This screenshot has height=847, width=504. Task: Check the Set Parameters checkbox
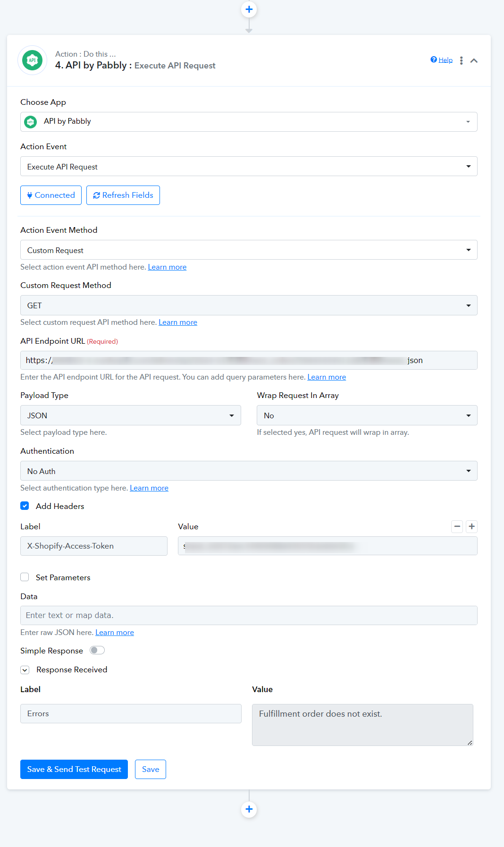click(x=25, y=577)
